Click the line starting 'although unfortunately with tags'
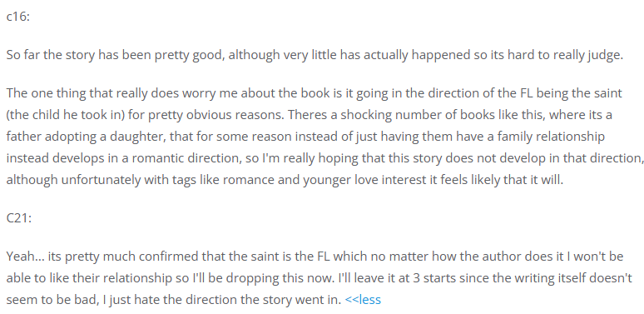644x314 pixels. tap(285, 180)
